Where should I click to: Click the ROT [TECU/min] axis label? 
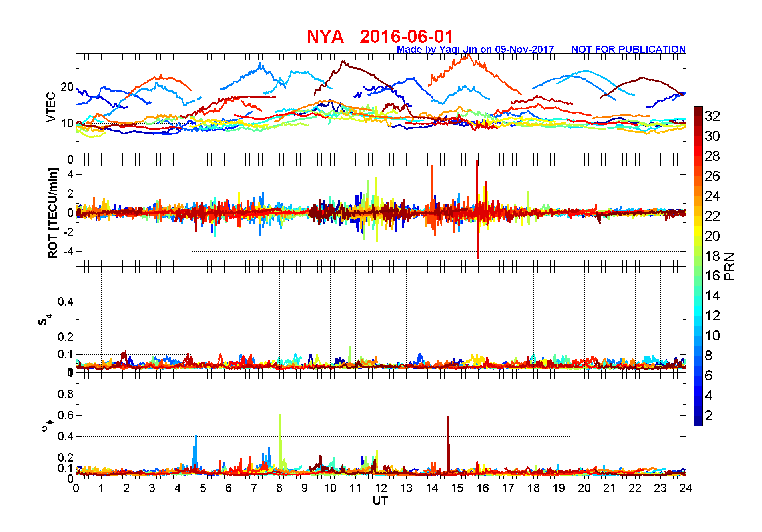[53, 213]
